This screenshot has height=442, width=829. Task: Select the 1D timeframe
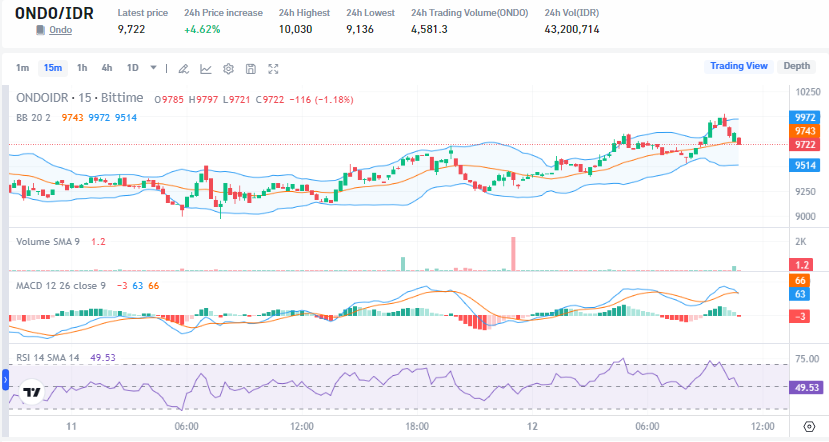[x=132, y=68]
